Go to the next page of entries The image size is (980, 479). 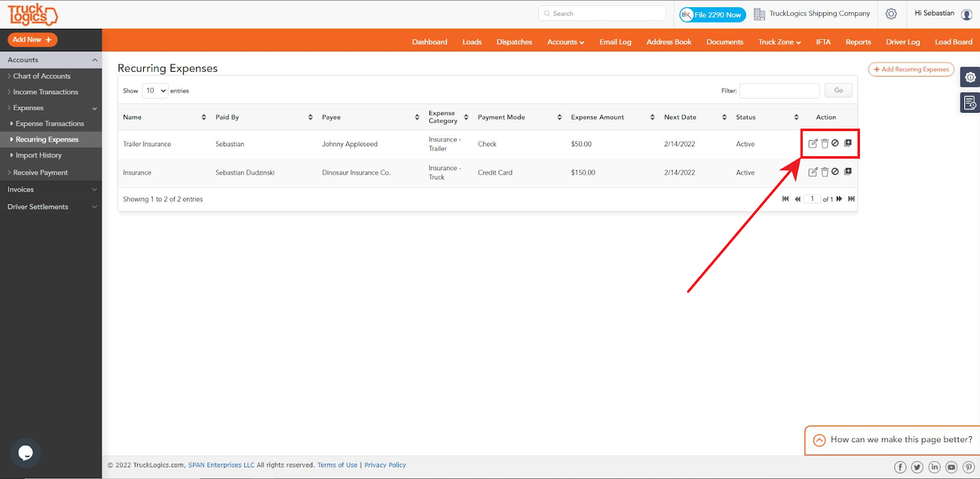tap(839, 199)
